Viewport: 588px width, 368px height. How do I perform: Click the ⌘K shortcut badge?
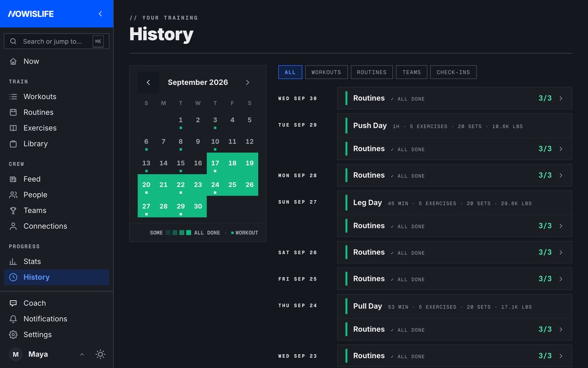pyautogui.click(x=98, y=41)
